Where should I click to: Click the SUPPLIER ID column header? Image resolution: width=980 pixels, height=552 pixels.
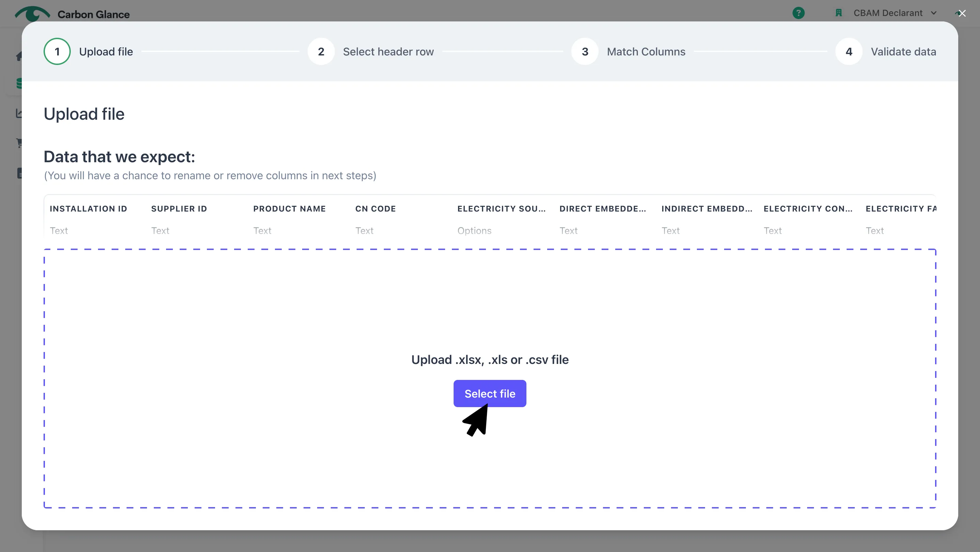tap(179, 209)
